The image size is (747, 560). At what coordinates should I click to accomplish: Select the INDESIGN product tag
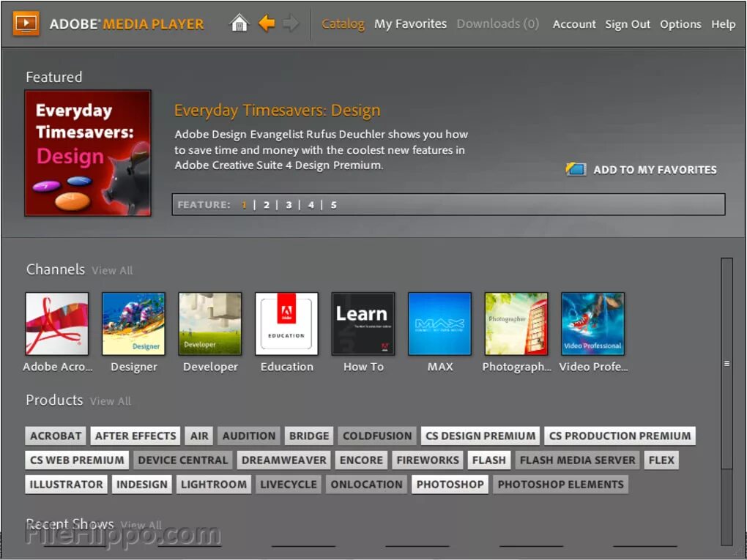142,485
